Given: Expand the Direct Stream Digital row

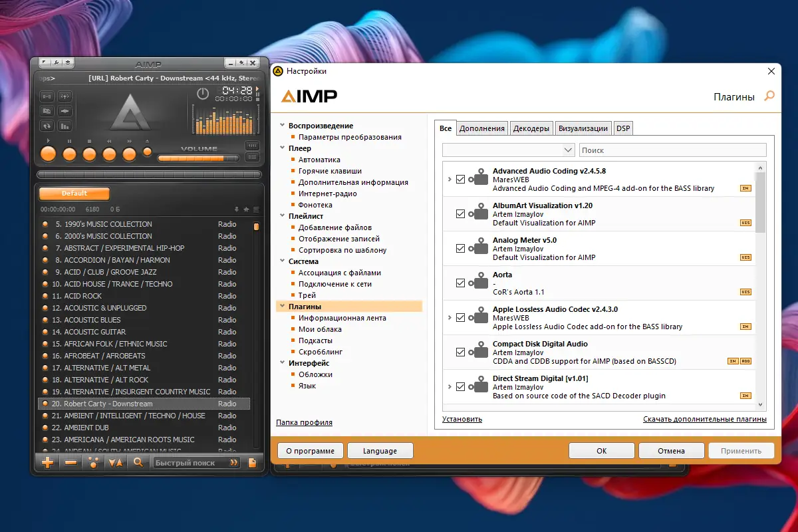Looking at the screenshot, I should pyautogui.click(x=450, y=387).
